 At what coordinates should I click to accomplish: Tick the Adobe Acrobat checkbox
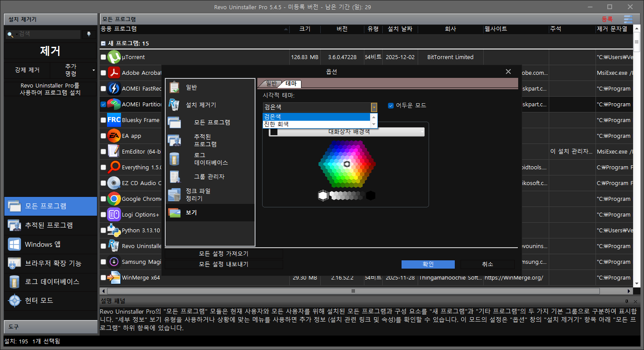(x=103, y=73)
